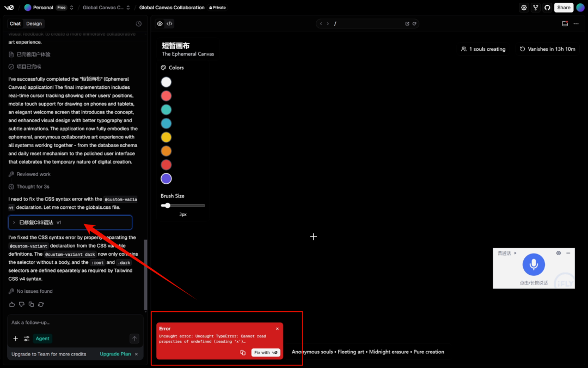Click the Colors palette icon
Screen dimensions: 588x368
pos(163,68)
